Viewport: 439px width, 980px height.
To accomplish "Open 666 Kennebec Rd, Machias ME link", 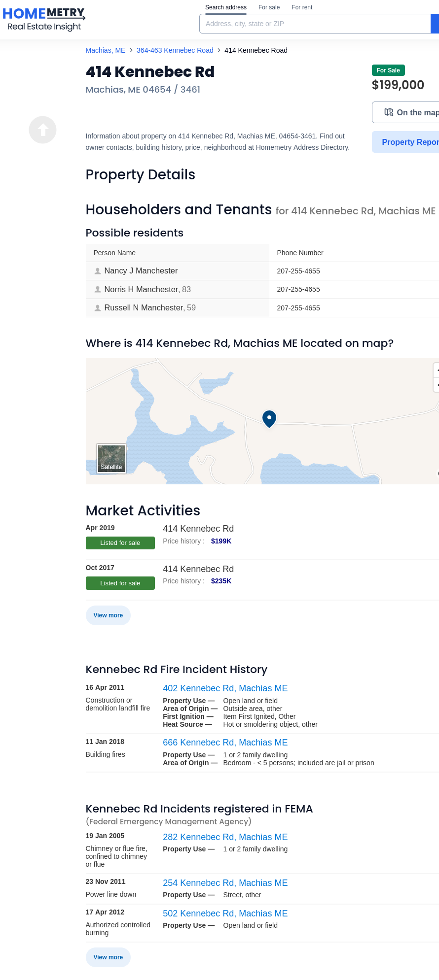I will [x=225, y=743].
